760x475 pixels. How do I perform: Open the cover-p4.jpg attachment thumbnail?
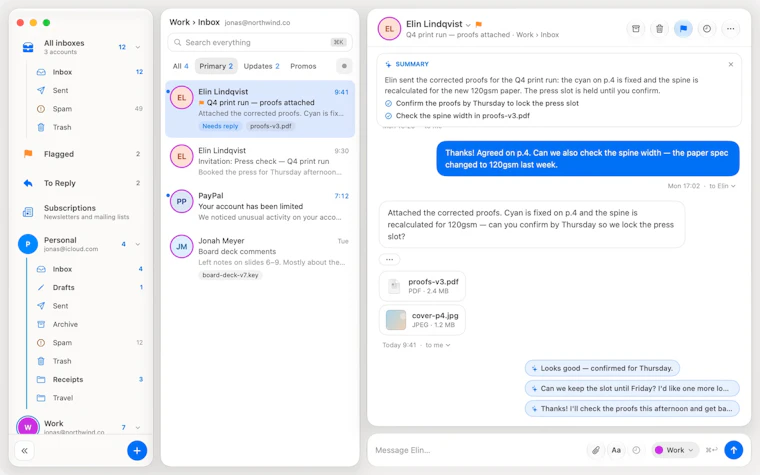coord(396,320)
